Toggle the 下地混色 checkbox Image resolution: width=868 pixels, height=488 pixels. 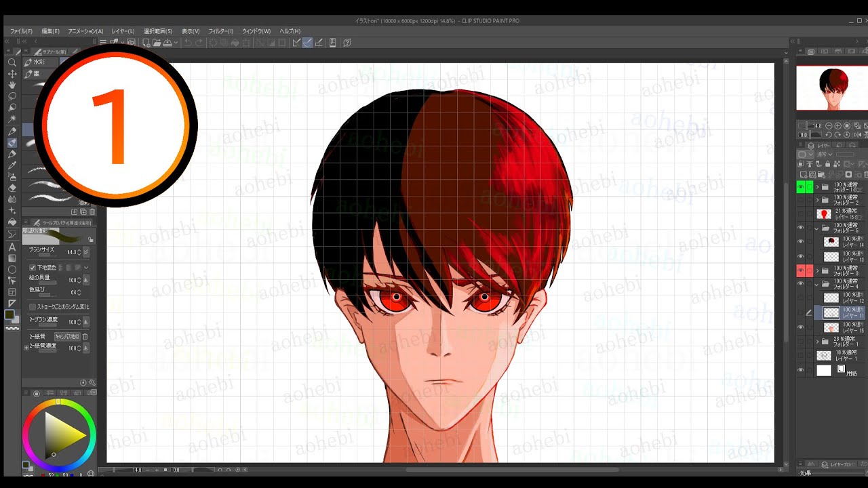(33, 268)
